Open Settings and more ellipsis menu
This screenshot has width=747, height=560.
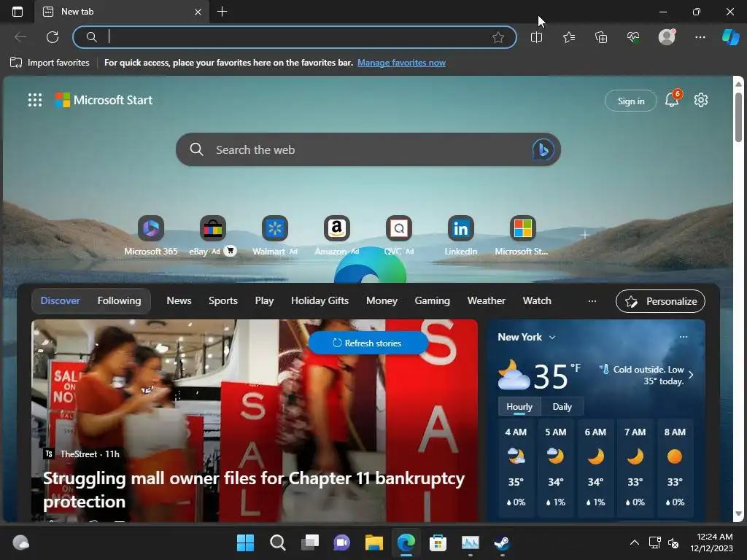(x=700, y=37)
